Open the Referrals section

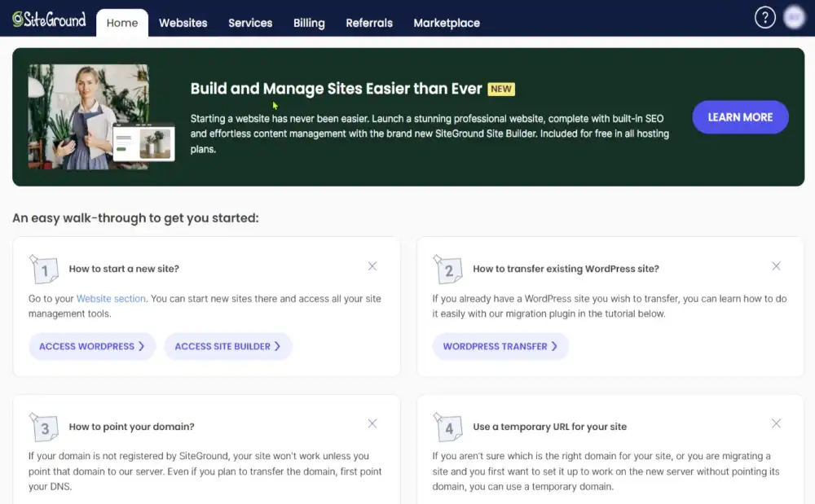[368, 23]
